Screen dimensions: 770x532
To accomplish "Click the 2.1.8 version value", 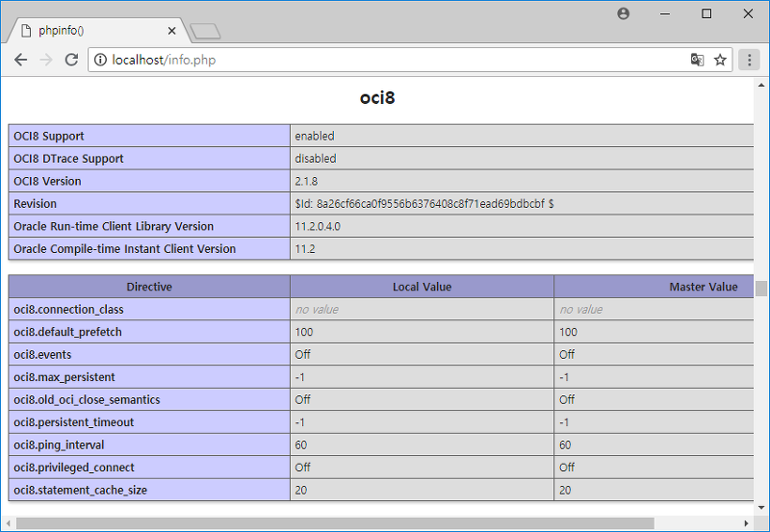I will (306, 181).
